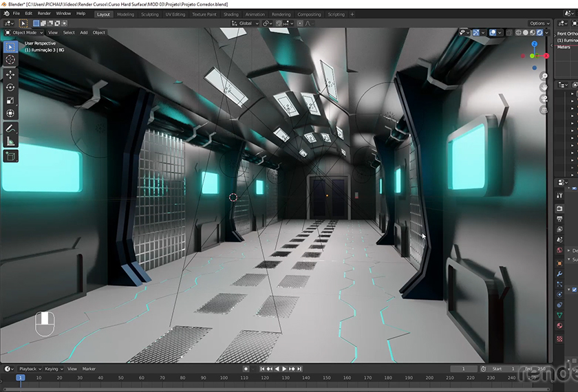
Task: Open the Global transform orientation dropdown
Action: pos(245,23)
